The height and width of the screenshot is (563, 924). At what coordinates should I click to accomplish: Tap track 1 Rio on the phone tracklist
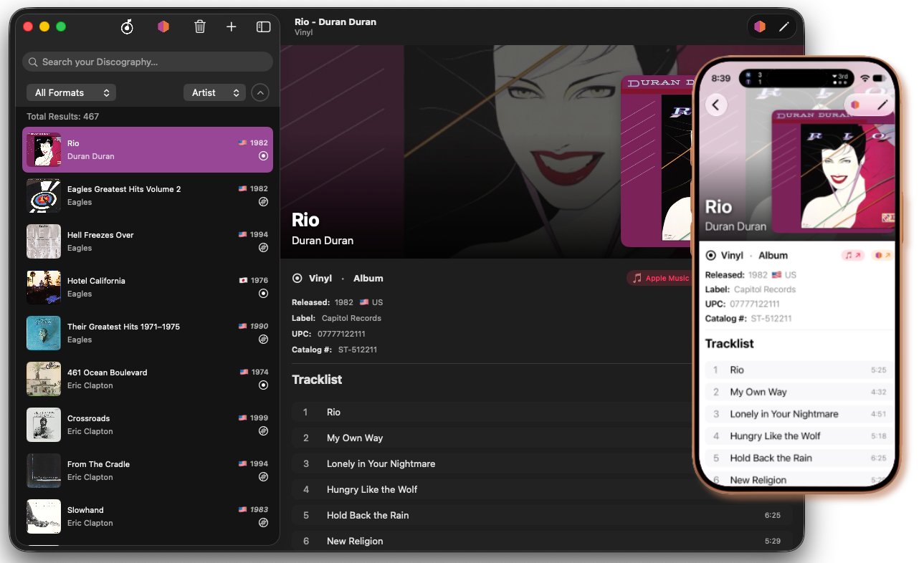coord(799,370)
